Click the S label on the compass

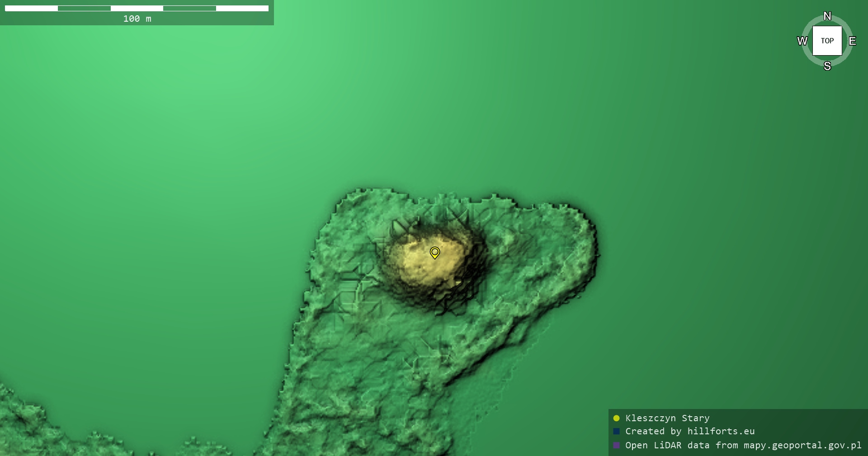827,66
